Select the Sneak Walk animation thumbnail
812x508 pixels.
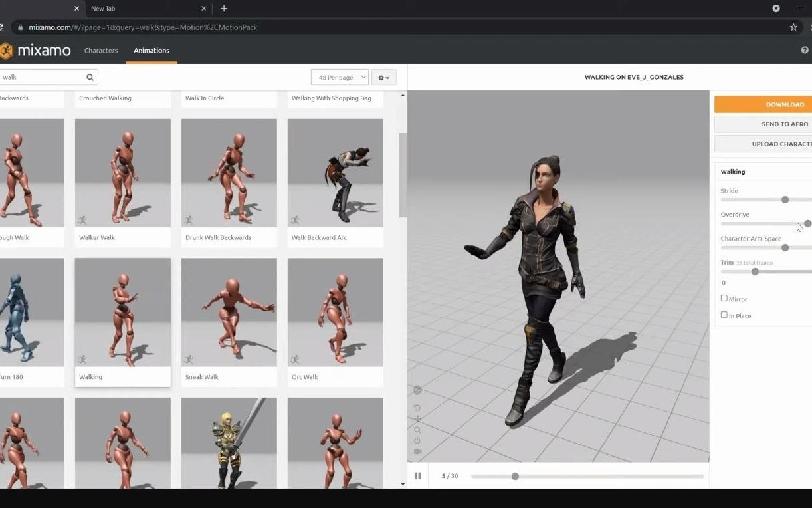(x=229, y=313)
